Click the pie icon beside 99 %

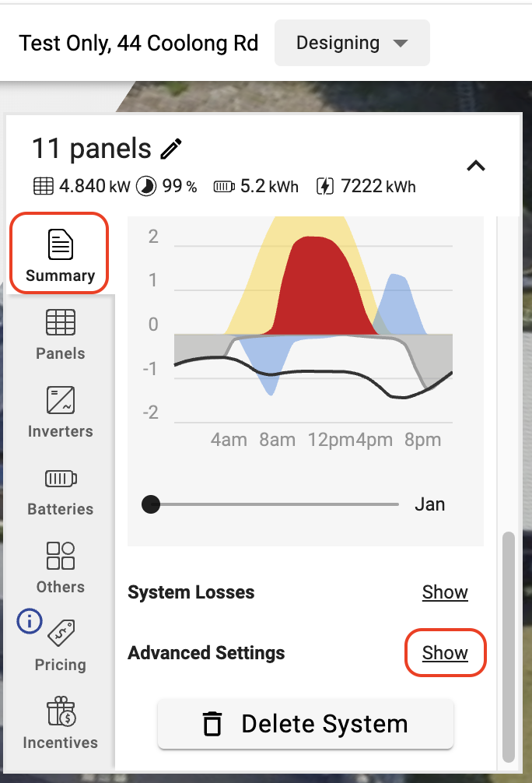pyautogui.click(x=146, y=186)
